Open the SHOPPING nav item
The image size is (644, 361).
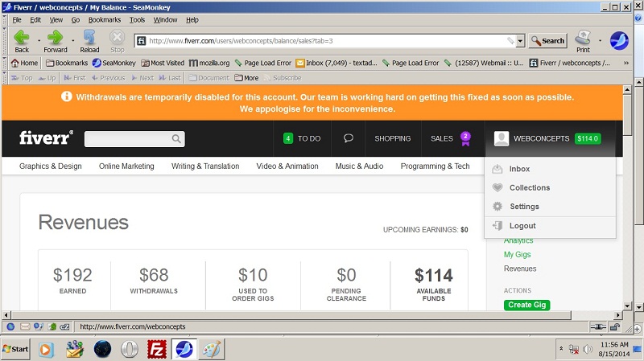click(393, 138)
